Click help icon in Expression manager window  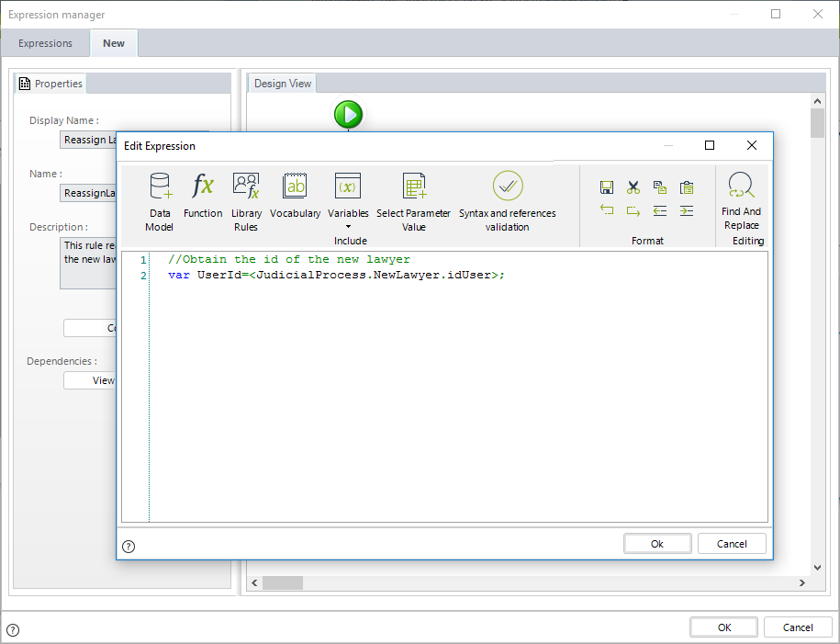[13, 630]
